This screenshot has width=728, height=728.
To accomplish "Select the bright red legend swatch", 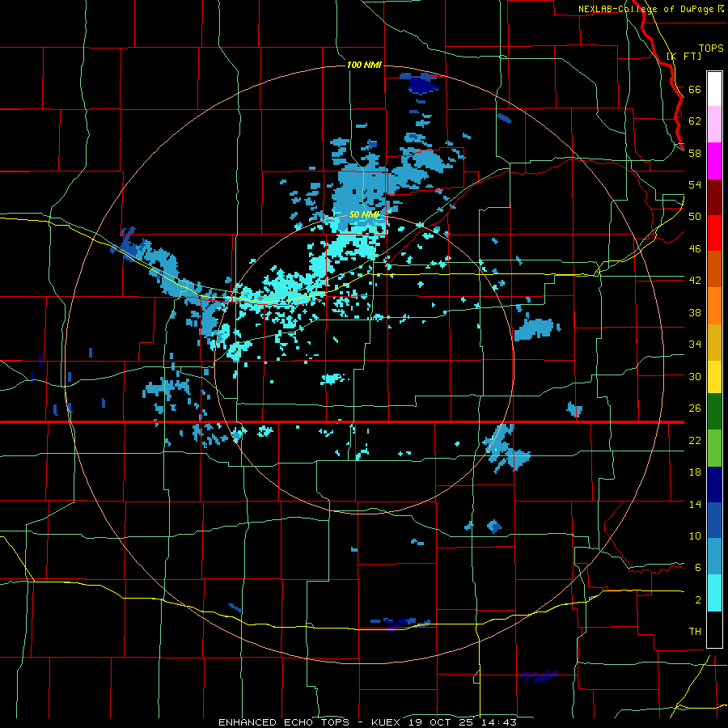I will 714,233.
